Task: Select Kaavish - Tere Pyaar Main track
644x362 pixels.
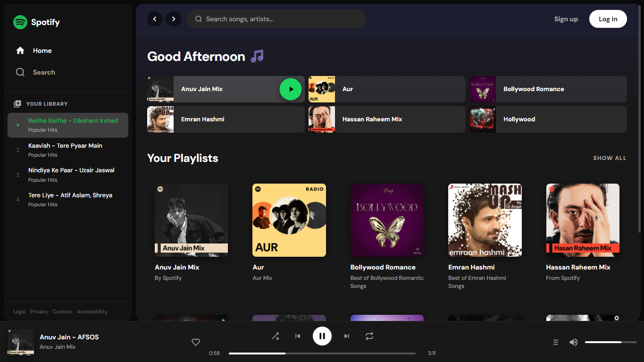Action: tap(68, 150)
